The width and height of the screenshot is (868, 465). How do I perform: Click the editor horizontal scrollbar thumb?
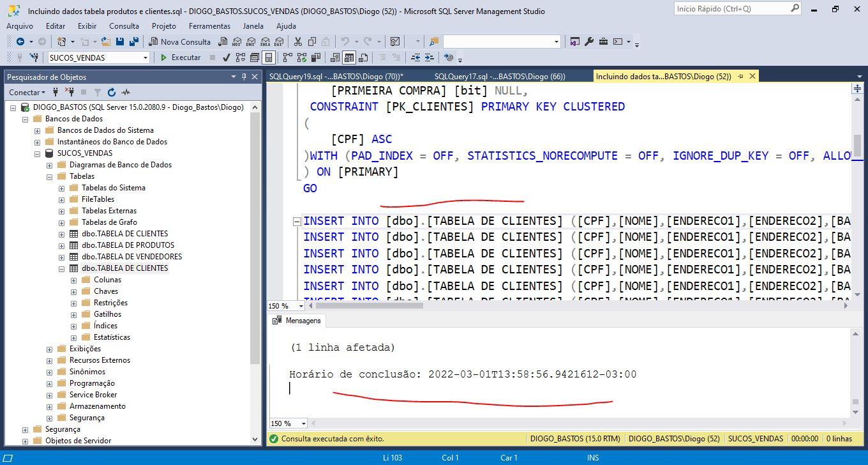(369, 305)
